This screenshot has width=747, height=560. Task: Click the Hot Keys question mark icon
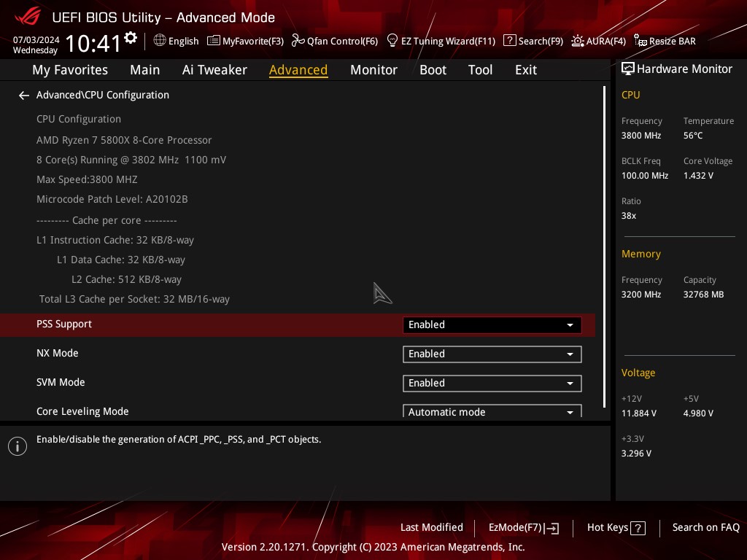point(638,528)
